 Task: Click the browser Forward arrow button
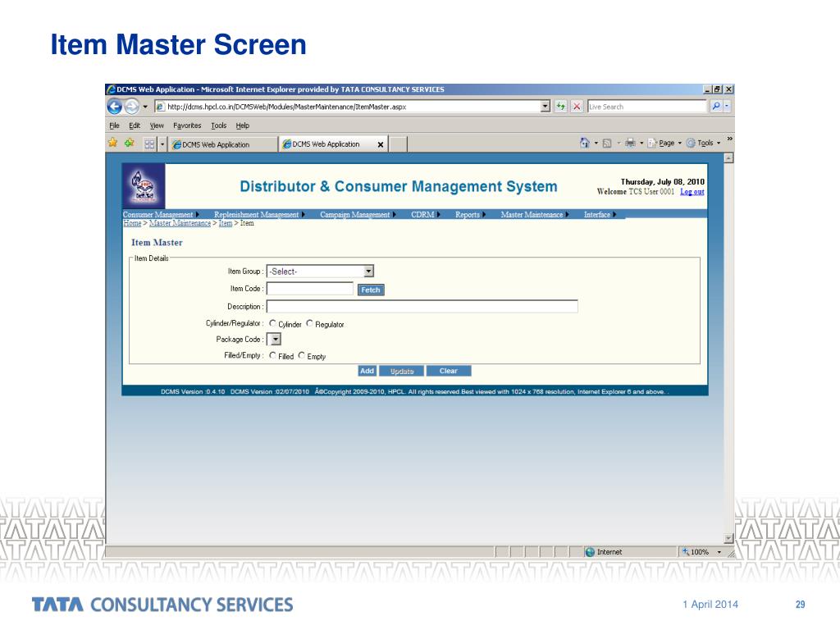132,106
